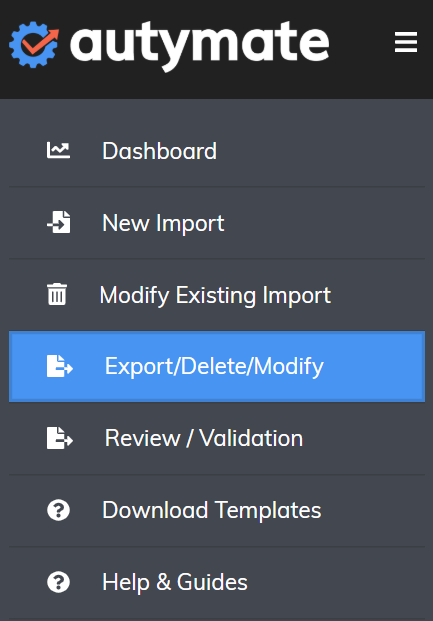This screenshot has width=433, height=621.
Task: Click the question mark icon beside Help & Guides
Action: [x=59, y=582]
